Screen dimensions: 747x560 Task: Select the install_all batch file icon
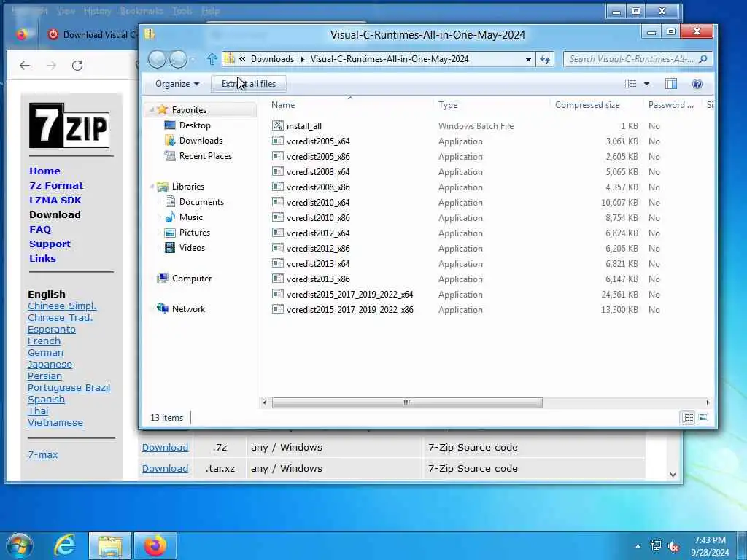tap(278, 125)
